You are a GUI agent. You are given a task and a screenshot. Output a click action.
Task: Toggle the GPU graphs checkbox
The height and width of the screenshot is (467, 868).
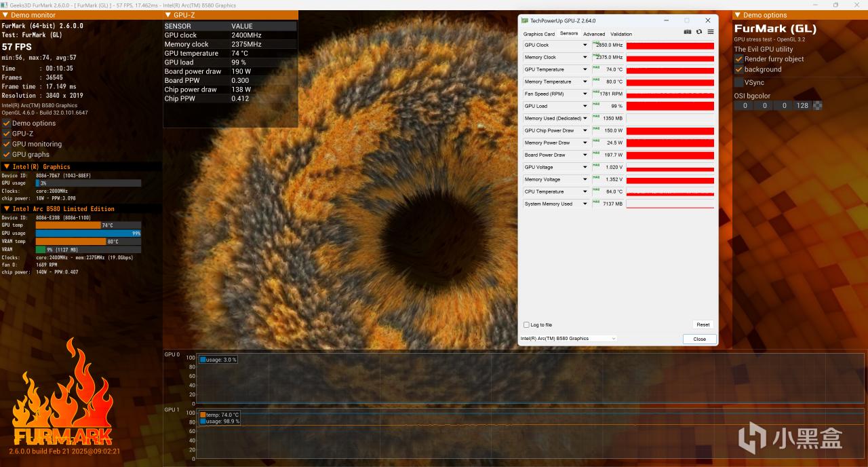pos(6,154)
